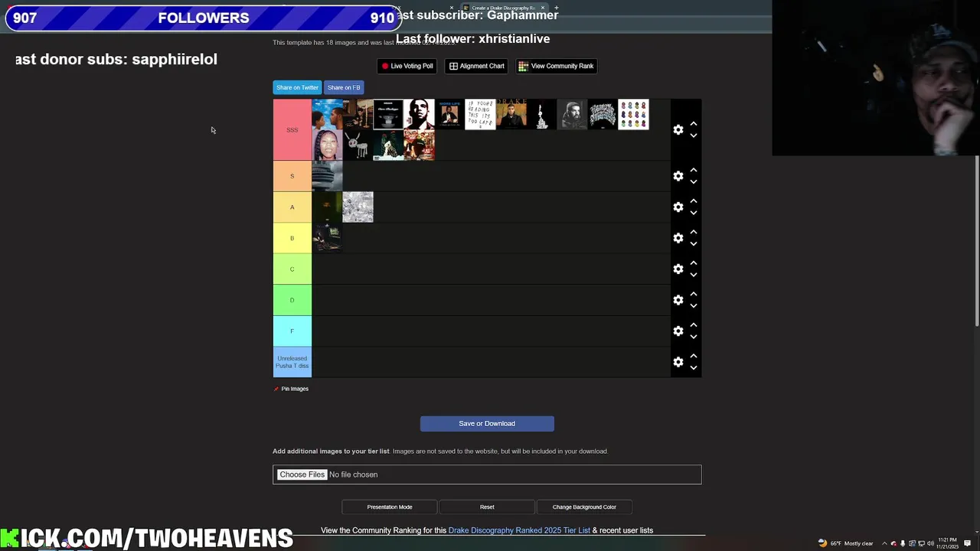Open settings gear for SSS tier
Screen dimensions: 980x551
click(678, 130)
